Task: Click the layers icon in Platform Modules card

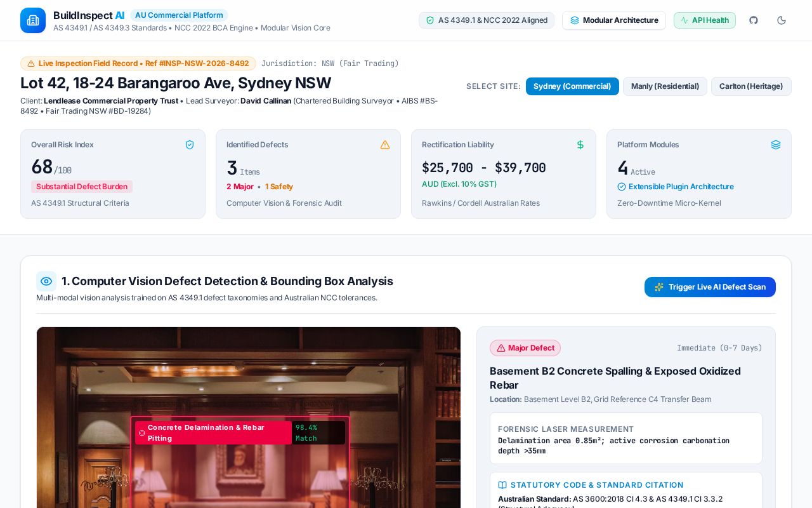Action: coord(776,145)
